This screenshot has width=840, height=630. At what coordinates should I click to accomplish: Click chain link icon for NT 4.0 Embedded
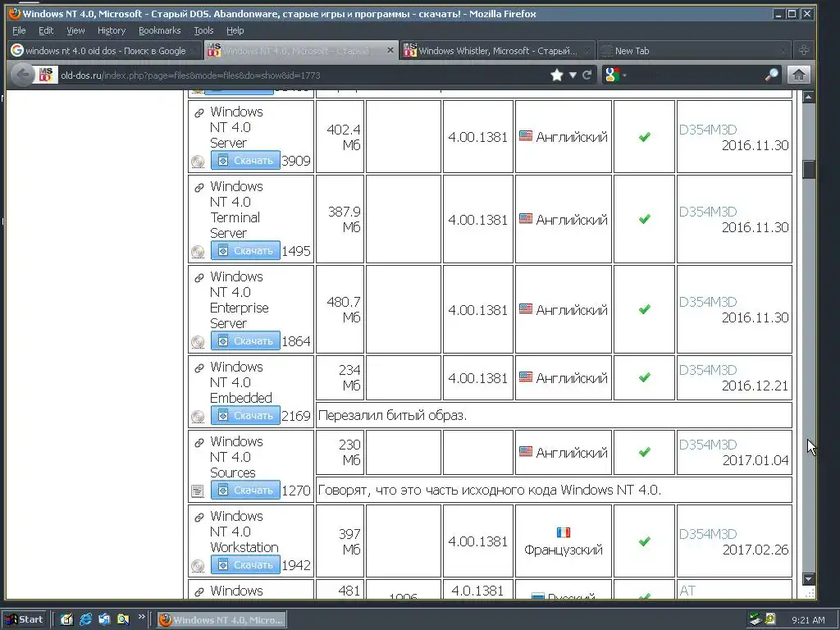[x=199, y=368]
